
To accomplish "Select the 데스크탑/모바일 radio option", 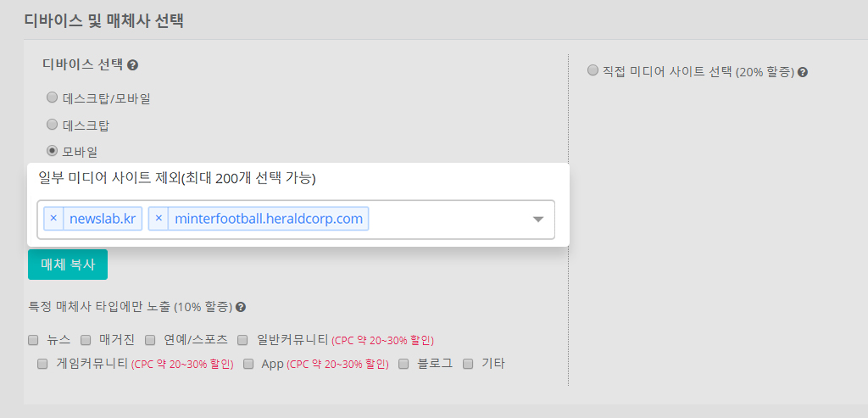I will (52, 98).
